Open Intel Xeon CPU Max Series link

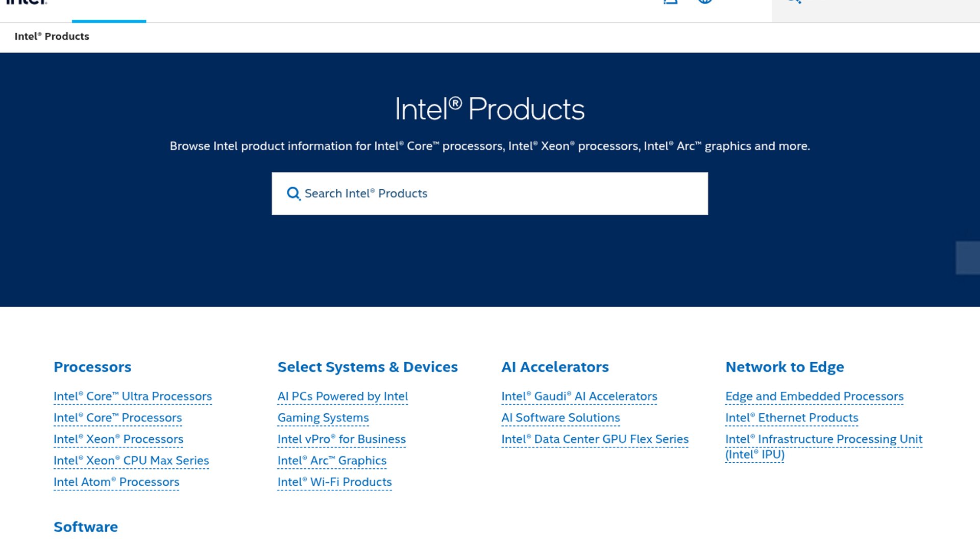click(x=131, y=461)
